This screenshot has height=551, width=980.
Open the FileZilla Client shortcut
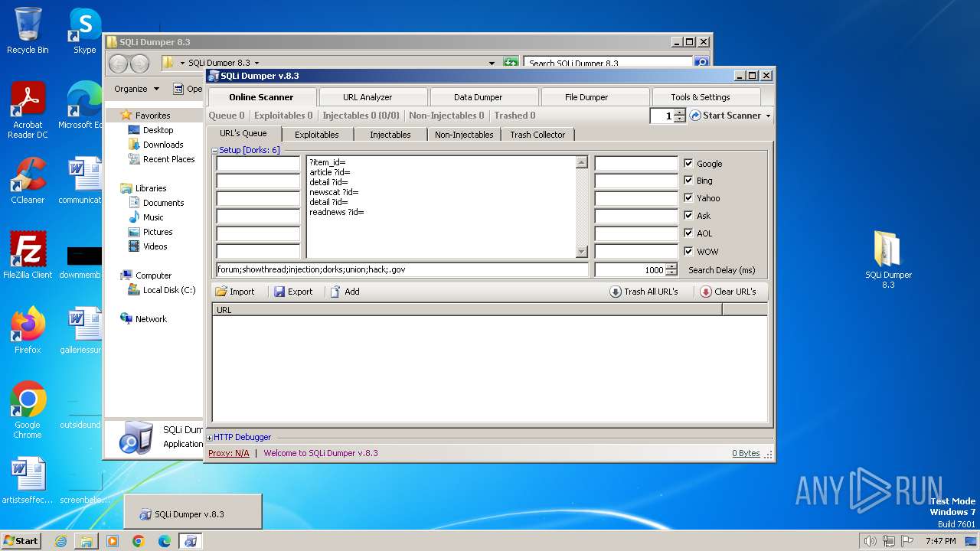coord(28,255)
